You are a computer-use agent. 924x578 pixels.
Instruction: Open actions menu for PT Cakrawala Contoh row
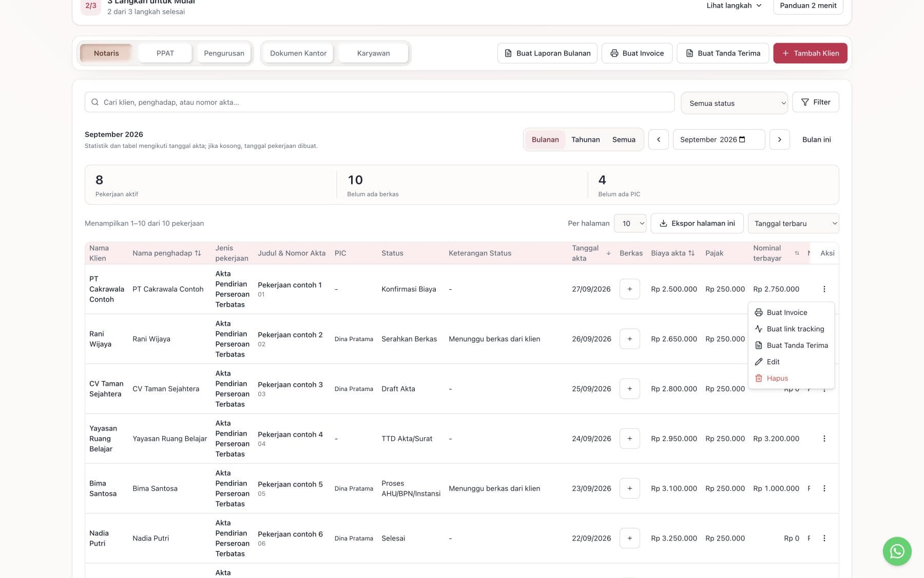824,289
